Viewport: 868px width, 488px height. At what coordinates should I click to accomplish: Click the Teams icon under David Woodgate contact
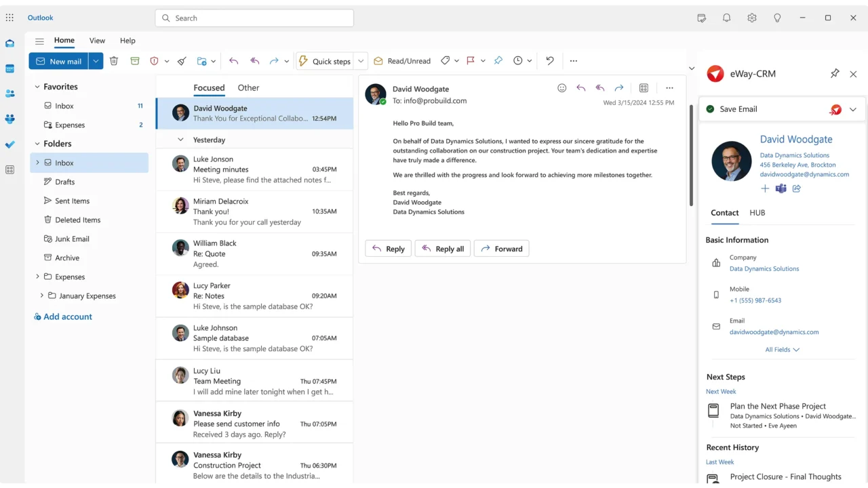[x=781, y=188]
